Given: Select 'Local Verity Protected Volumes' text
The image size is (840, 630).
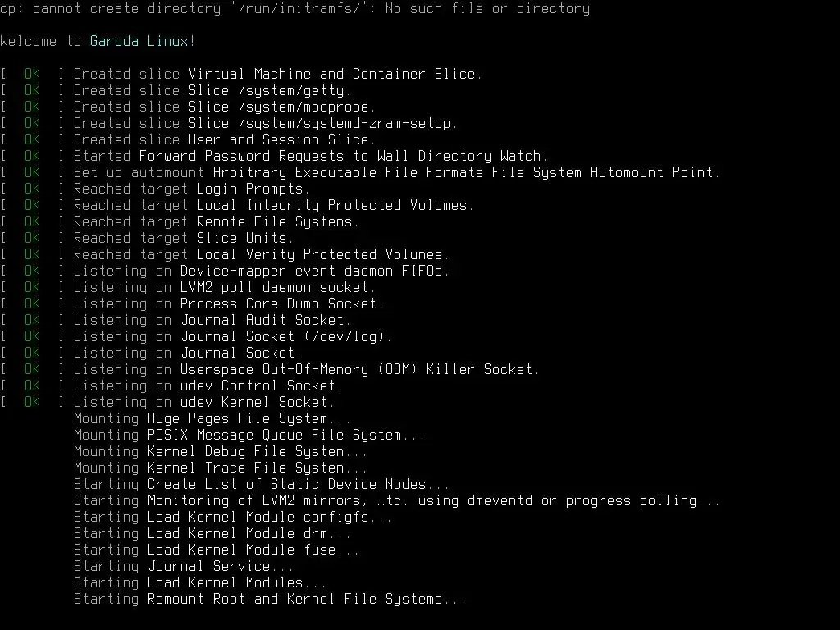Looking at the screenshot, I should (319, 254).
